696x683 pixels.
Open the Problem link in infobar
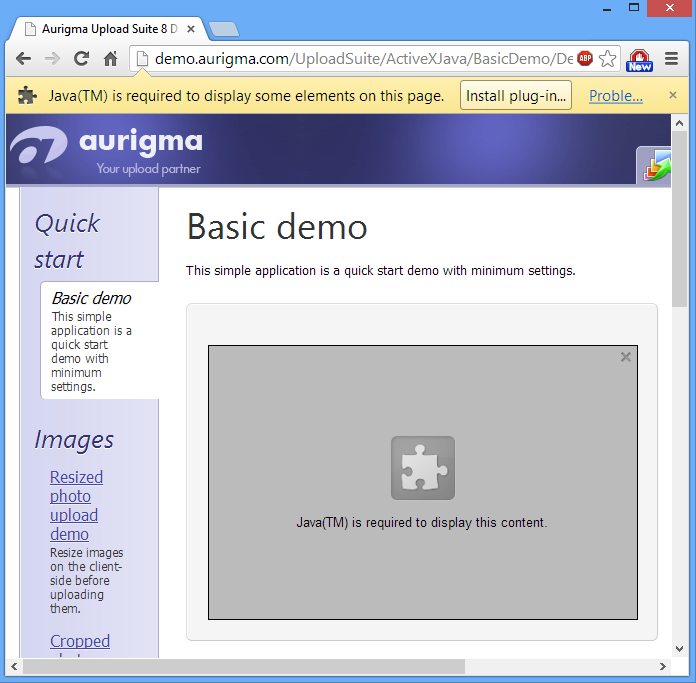(x=615, y=96)
